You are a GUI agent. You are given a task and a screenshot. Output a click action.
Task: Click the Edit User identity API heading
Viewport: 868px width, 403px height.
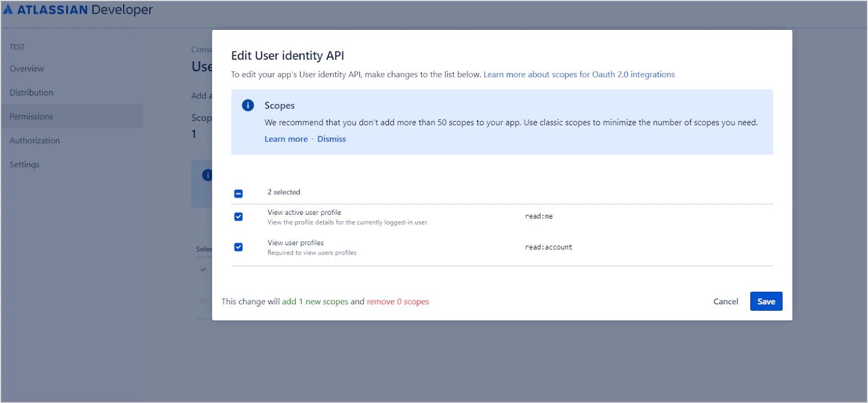point(288,55)
